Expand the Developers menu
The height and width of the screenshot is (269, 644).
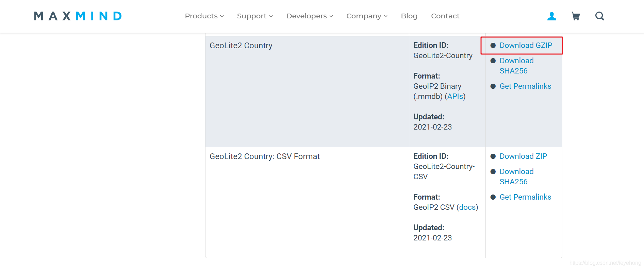click(x=310, y=16)
